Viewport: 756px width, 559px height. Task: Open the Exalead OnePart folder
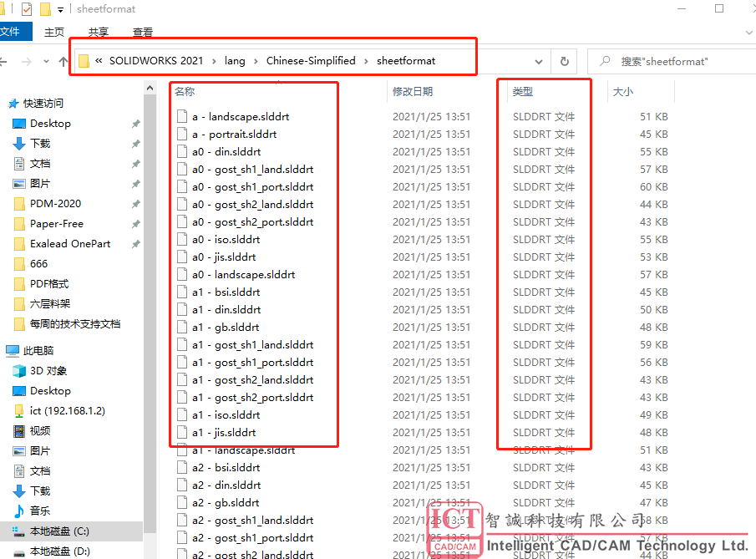point(70,243)
